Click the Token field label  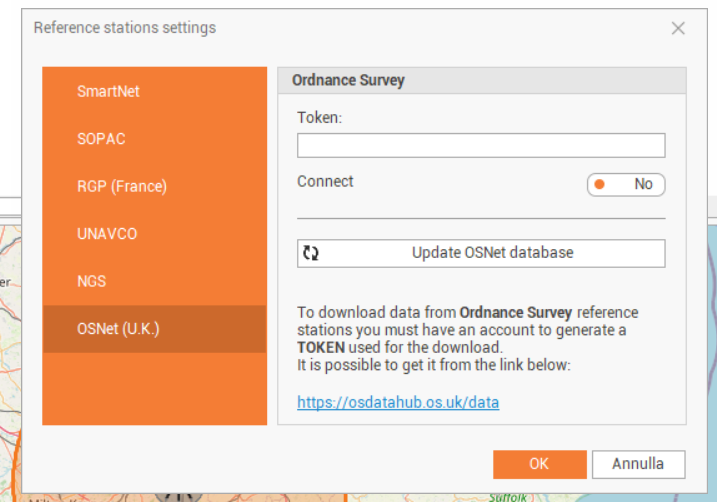pos(319,118)
